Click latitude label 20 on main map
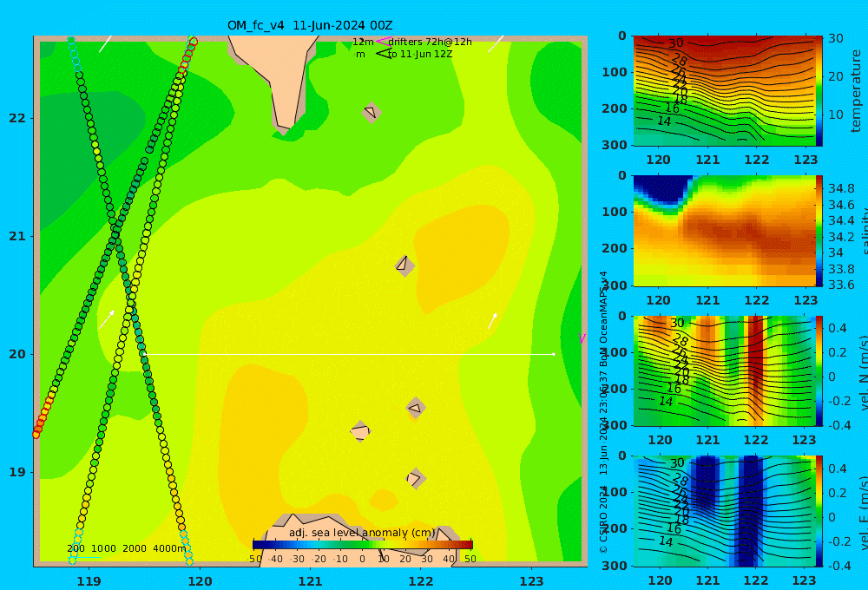This screenshot has height=590, width=868. (17, 354)
